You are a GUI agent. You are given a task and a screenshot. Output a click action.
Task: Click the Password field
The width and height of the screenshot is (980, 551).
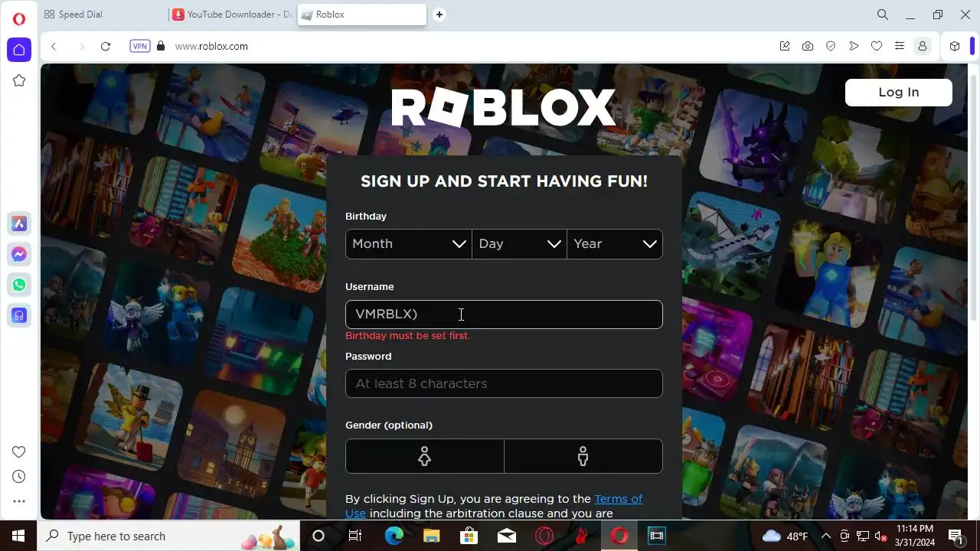tap(504, 383)
